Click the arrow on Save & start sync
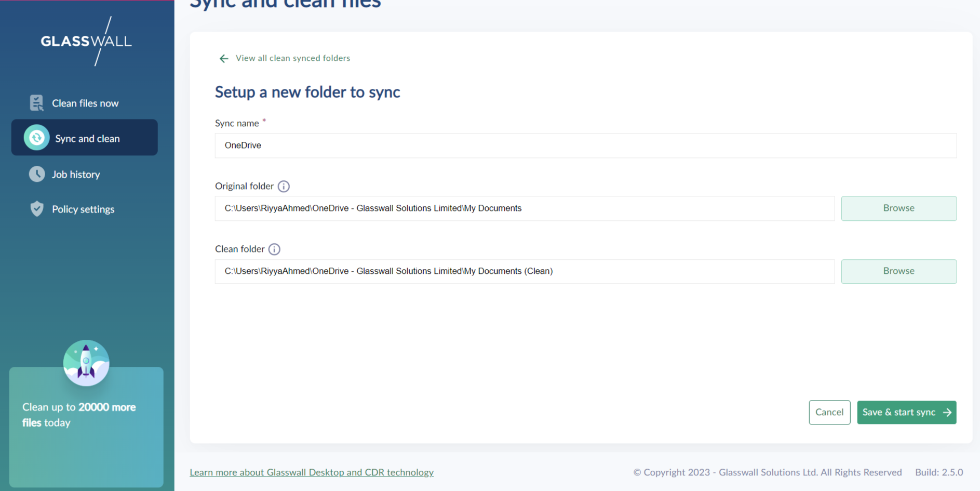 click(947, 412)
